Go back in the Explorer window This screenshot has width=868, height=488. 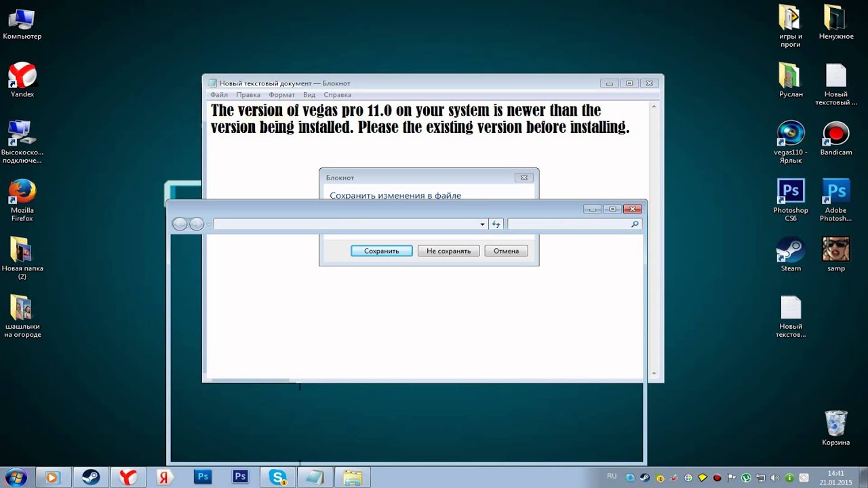click(x=180, y=224)
